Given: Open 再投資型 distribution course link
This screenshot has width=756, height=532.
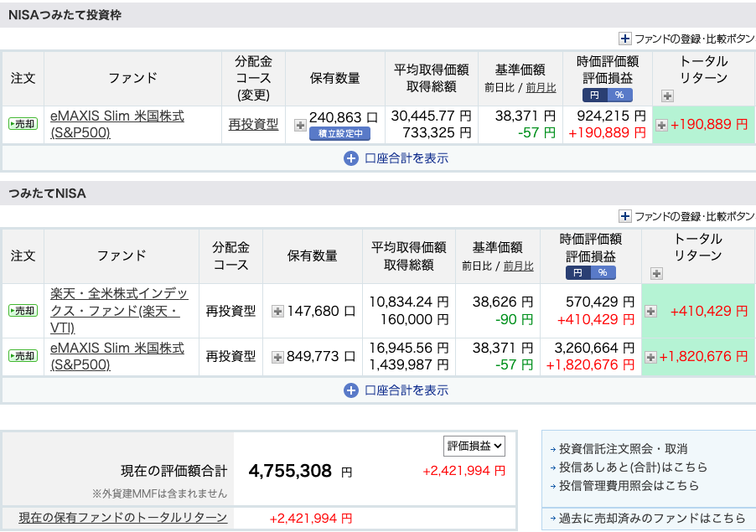Looking at the screenshot, I should 253,124.
